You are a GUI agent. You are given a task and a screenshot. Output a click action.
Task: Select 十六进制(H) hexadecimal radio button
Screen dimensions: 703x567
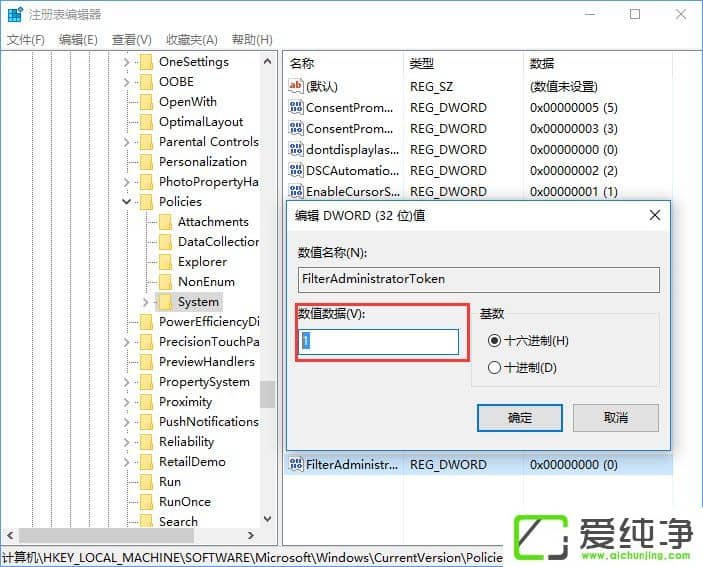coord(494,341)
